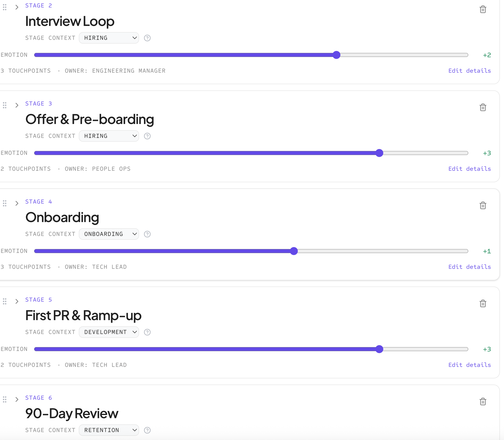The height and width of the screenshot is (440, 504).
Task: Click the Owner: People Ops text
Action: pos(98,169)
